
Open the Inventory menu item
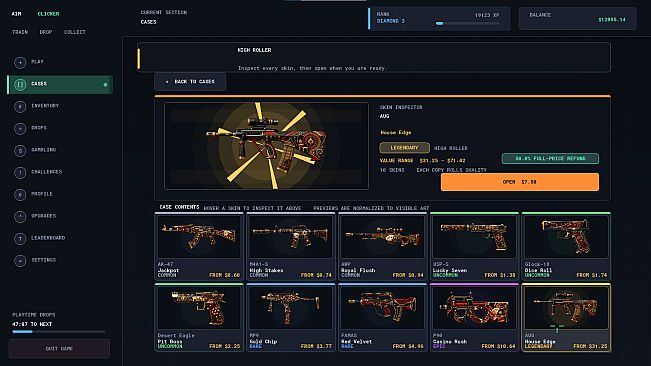click(60, 106)
